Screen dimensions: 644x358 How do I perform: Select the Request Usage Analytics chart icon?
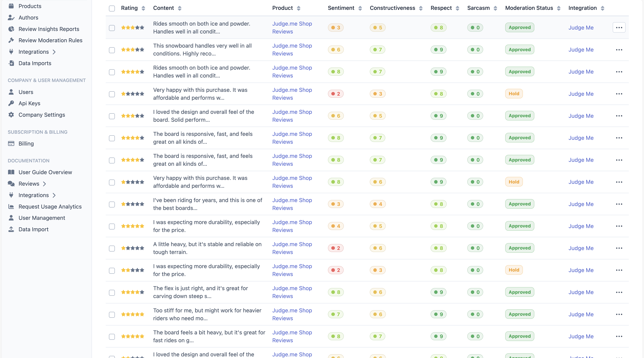coord(11,206)
